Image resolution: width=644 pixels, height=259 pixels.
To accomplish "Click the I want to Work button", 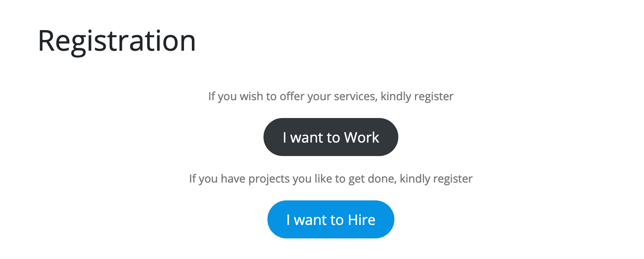I will pos(331,137).
